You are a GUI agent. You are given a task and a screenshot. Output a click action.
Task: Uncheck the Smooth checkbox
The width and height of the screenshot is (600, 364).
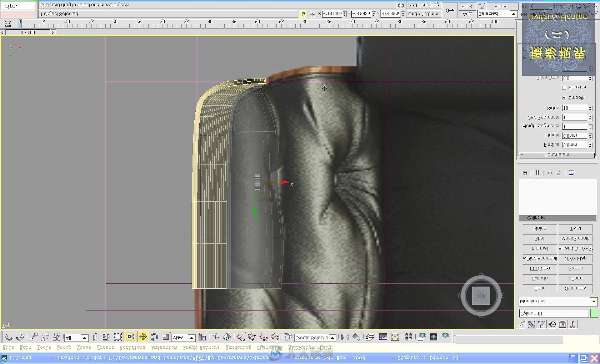pos(564,98)
